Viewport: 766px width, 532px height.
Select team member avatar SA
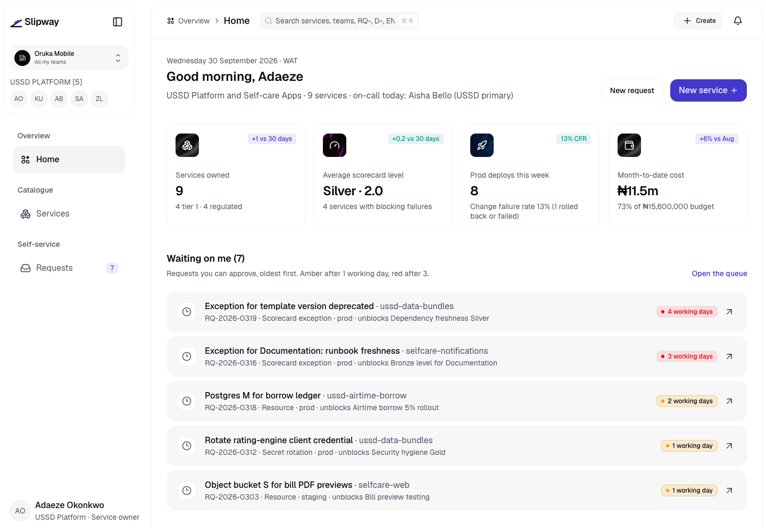click(79, 99)
